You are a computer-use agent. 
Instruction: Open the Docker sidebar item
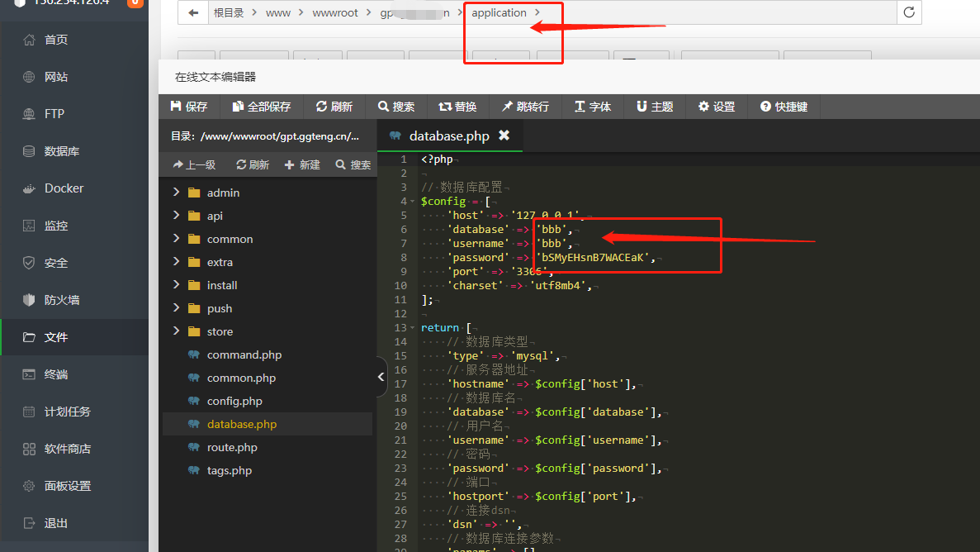click(74, 188)
